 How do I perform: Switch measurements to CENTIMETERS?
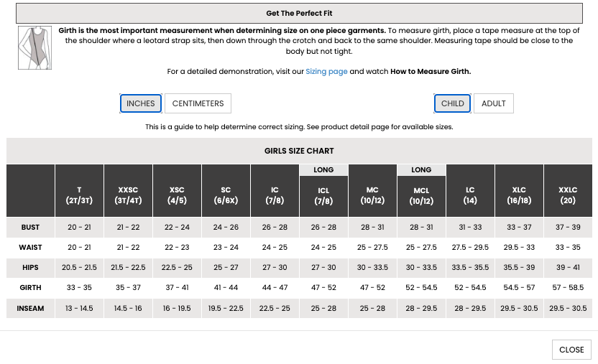pos(198,103)
